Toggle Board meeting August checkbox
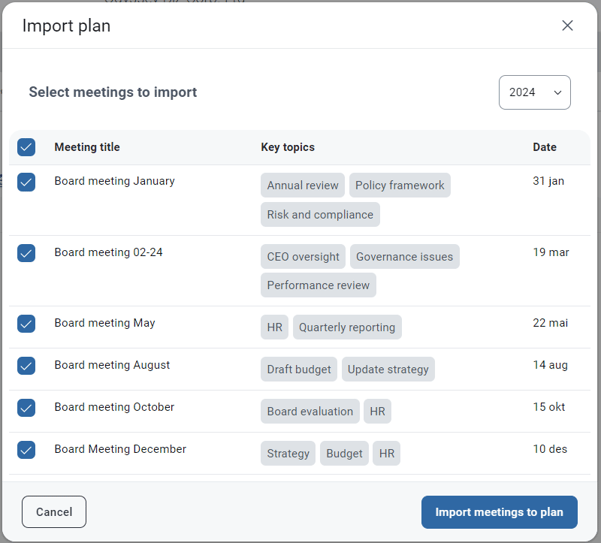Viewport: 601px width, 543px height. click(26, 366)
